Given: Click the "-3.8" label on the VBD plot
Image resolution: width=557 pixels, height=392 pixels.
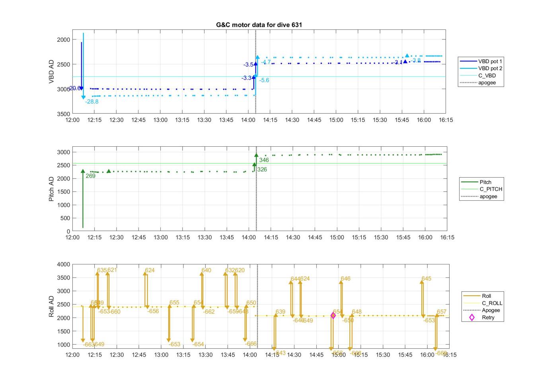Looking at the screenshot, I should tap(415, 60).
